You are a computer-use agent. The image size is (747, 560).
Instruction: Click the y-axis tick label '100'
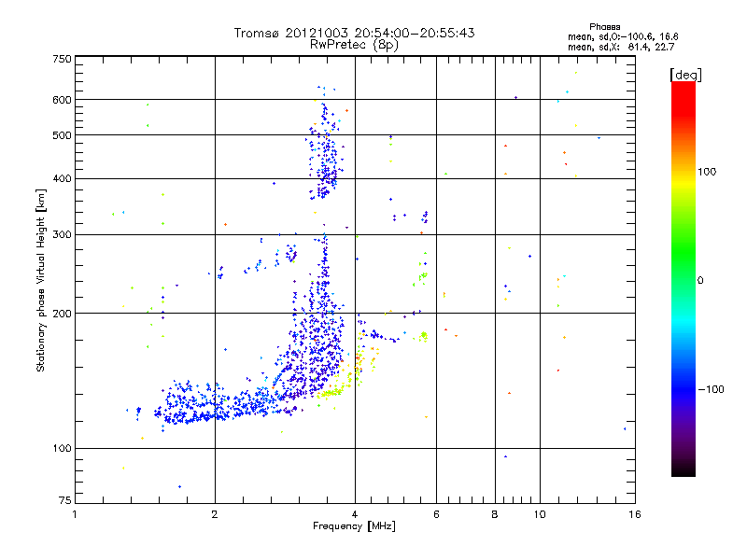pos(62,448)
